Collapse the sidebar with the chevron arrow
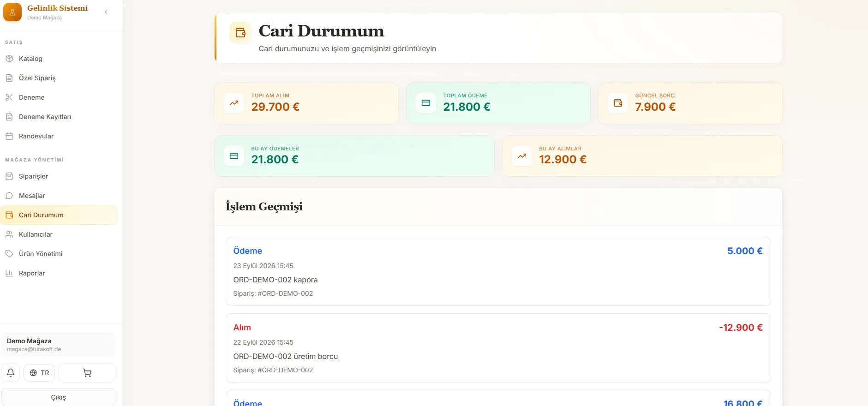Screen dimensions: 868x406 point(106,12)
